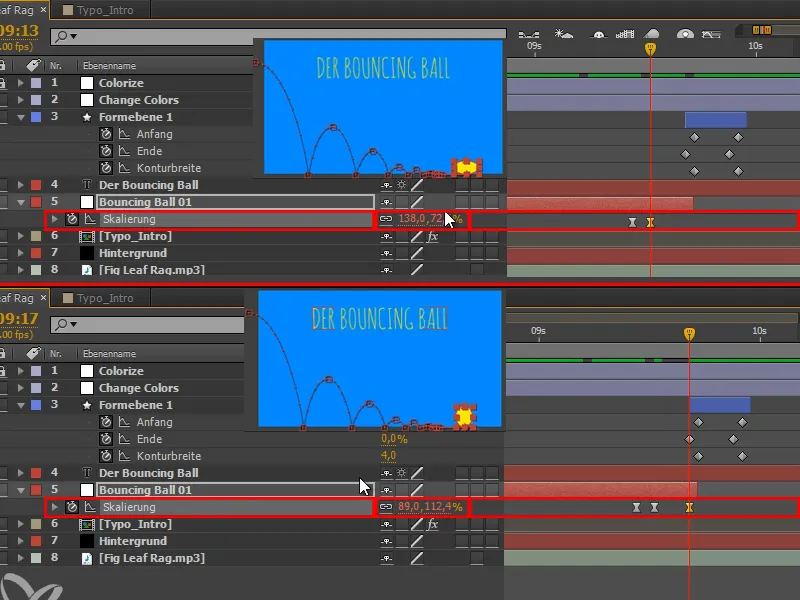This screenshot has height=600, width=800.
Task: Toggle the shy switch on Bouncing Ball 01 in 09:13 timeline
Action: [x=386, y=202]
